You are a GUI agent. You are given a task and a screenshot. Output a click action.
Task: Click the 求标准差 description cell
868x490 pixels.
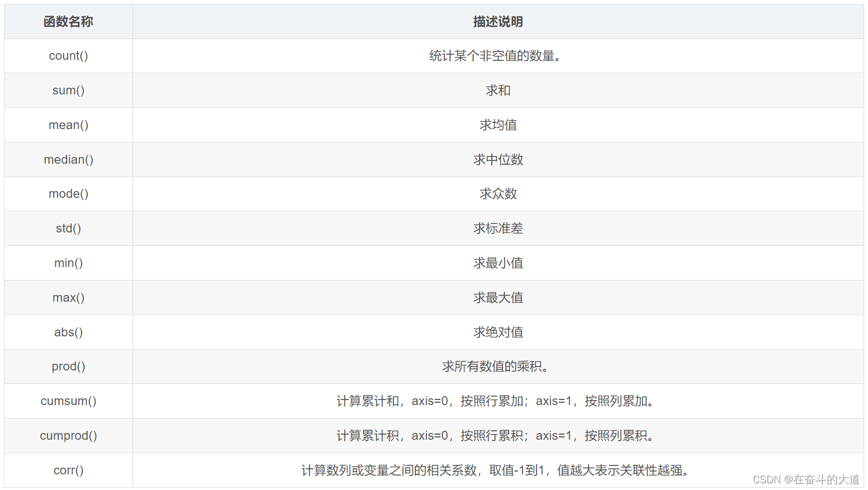pos(498,229)
